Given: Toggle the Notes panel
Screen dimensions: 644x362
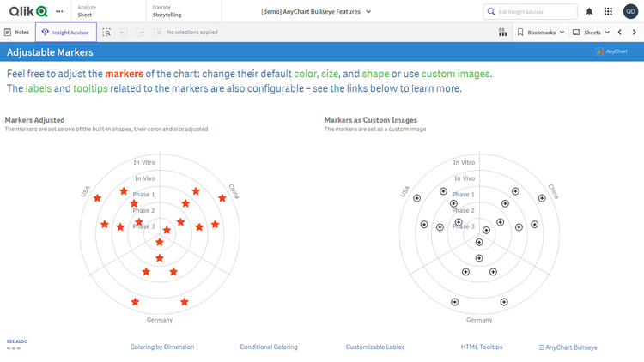Looking at the screenshot, I should pos(17,33).
